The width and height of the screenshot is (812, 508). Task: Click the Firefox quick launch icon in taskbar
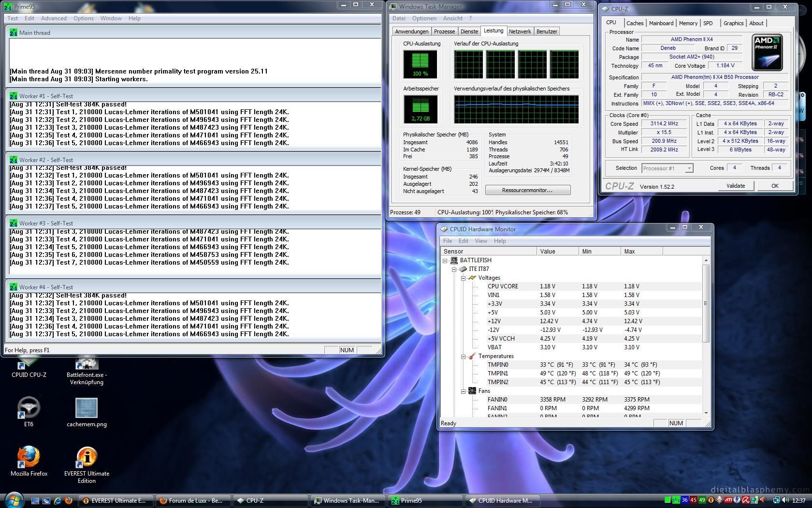click(x=69, y=501)
